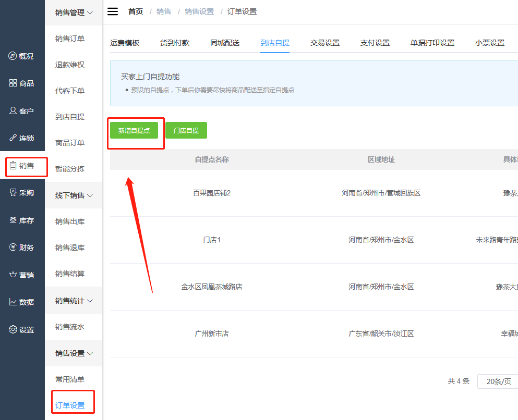The image size is (518, 420).
Task: Click the 区域地址 column header
Action: [x=381, y=159]
